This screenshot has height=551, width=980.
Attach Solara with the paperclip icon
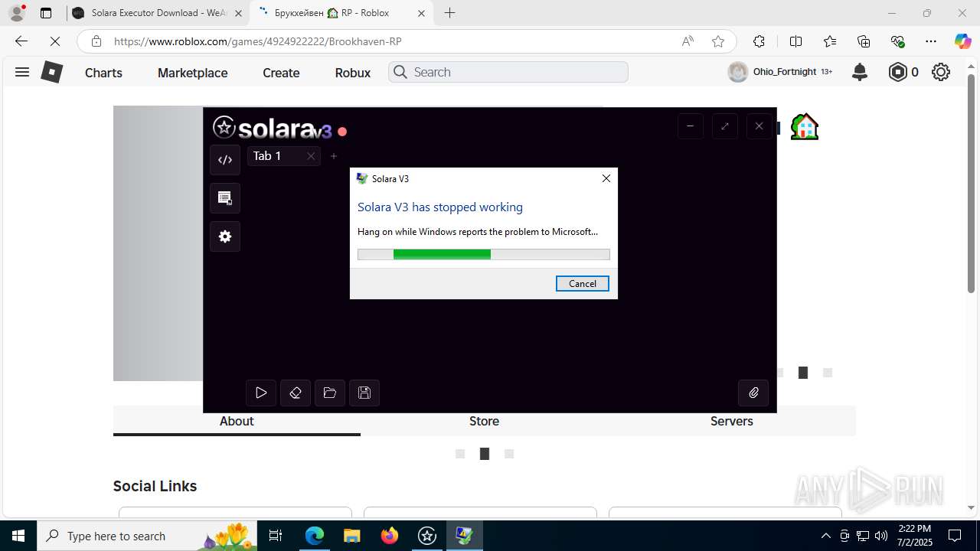(x=753, y=393)
